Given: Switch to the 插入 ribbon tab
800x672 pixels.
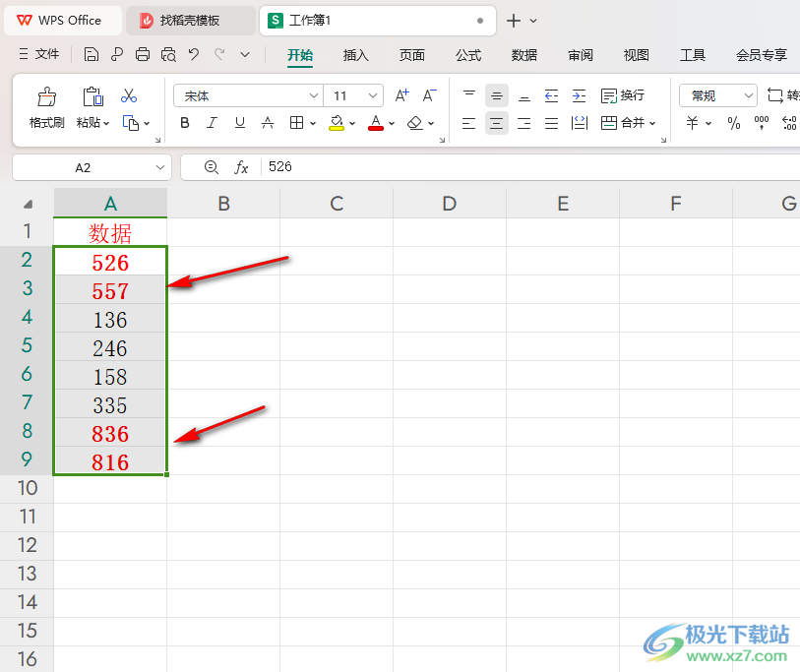Looking at the screenshot, I should coord(355,54).
